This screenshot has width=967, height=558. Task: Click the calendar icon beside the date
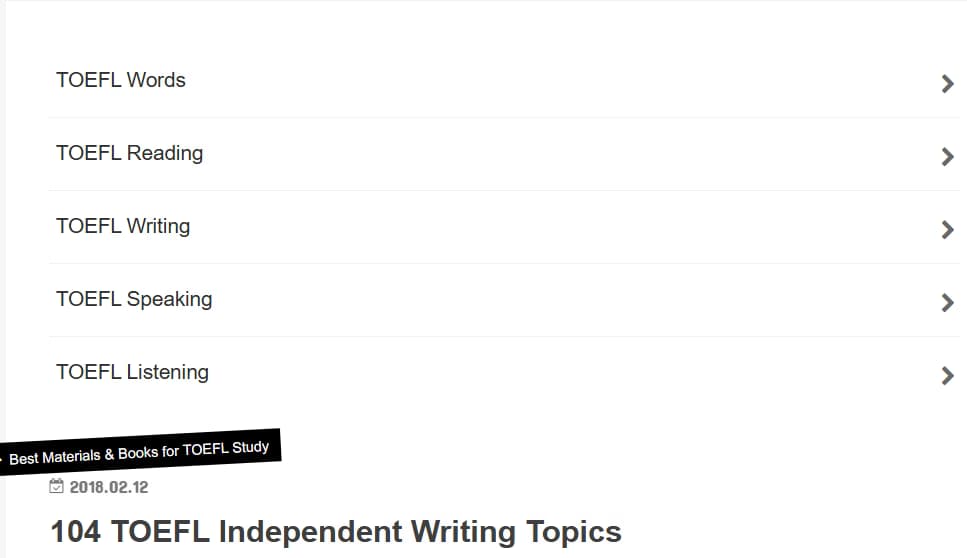[x=57, y=487]
